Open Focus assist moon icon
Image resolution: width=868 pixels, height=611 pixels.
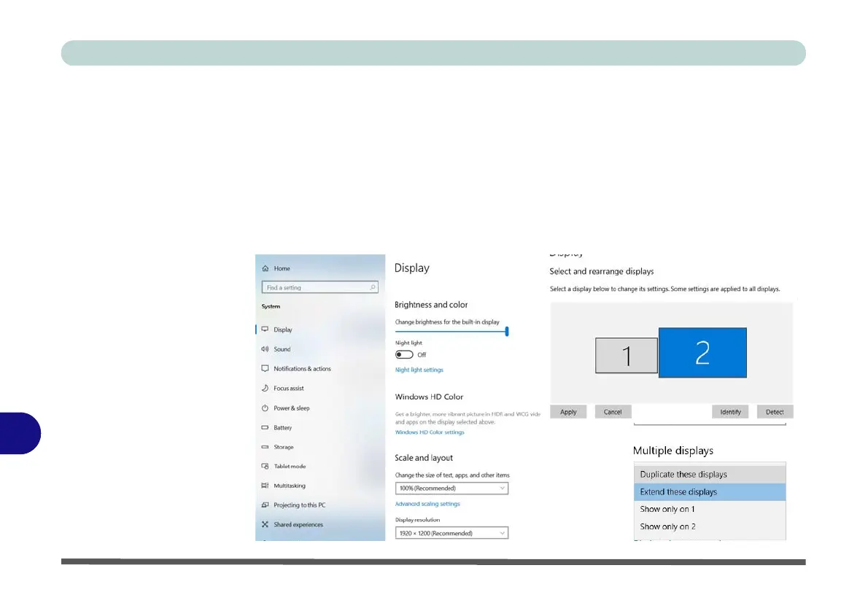[x=266, y=388]
